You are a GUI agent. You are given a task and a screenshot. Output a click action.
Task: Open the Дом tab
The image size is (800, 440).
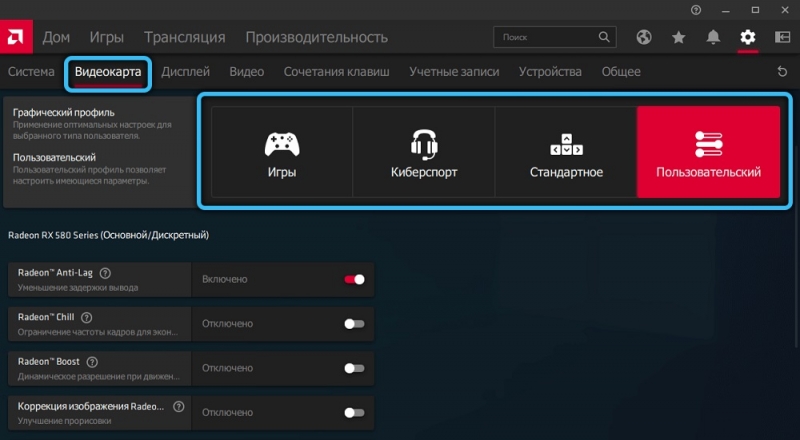coord(56,37)
